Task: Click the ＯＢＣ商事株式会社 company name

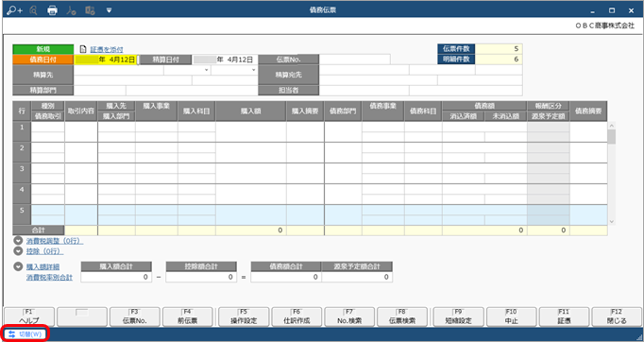Action: tap(604, 26)
